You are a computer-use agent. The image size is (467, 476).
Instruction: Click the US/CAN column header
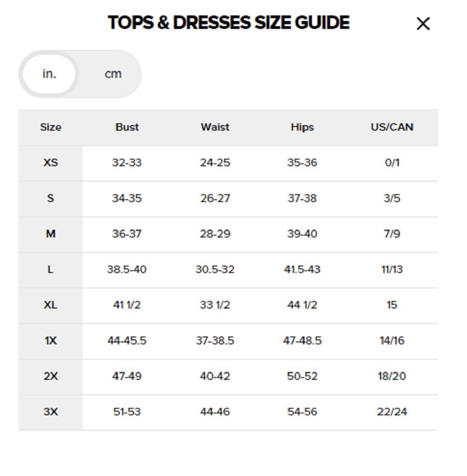(x=392, y=127)
